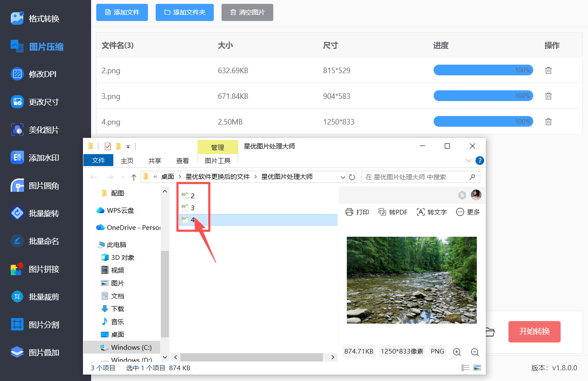The image size is (588, 381).
Task: Delete the 2.png row with trash icon
Action: click(548, 70)
